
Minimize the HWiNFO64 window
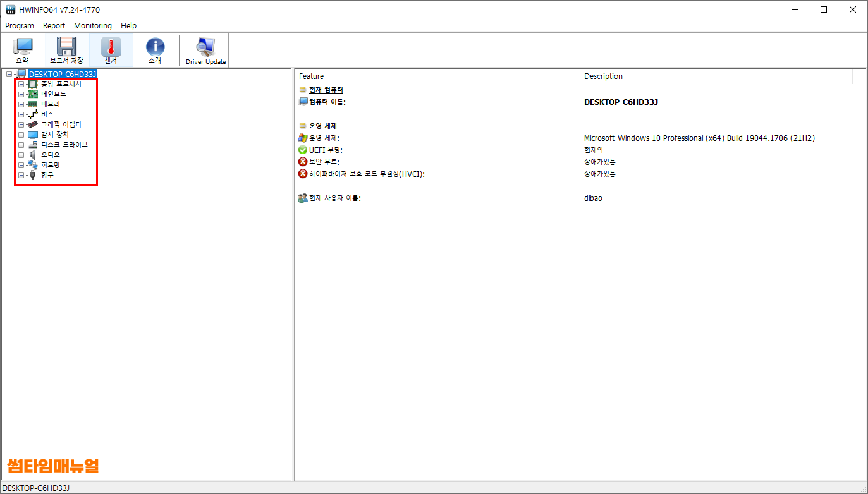(x=795, y=9)
